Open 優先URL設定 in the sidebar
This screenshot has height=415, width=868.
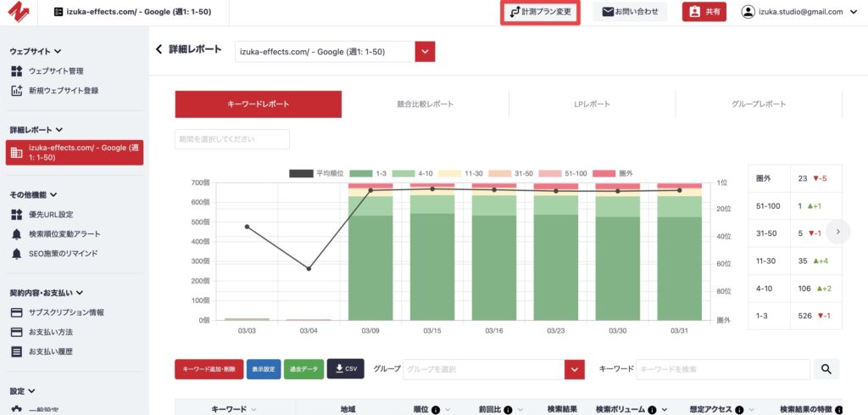pyautogui.click(x=50, y=215)
